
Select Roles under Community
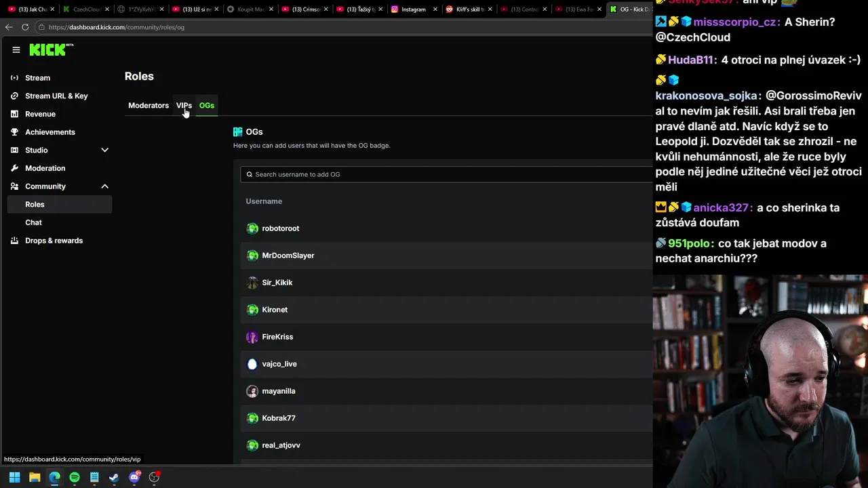pyautogui.click(x=60, y=204)
